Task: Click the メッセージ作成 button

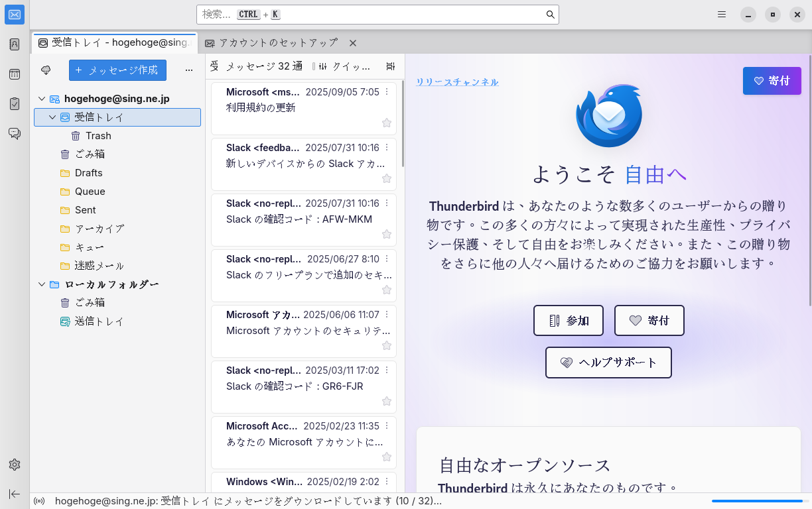Action: [x=117, y=70]
